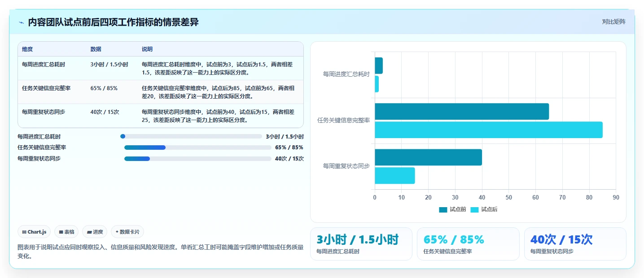Click the 试点后 bar for 每周重复状态同步
The height and width of the screenshot is (278, 644).
click(x=395, y=176)
